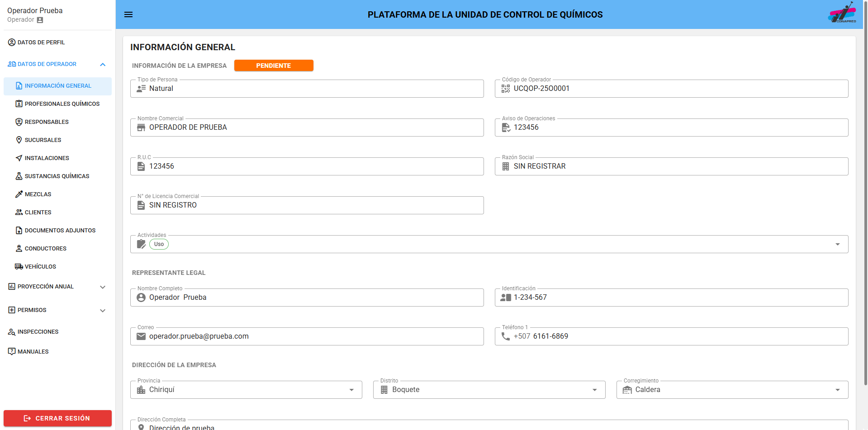The image size is (868, 430).
Task: Expand the Distrito dropdown
Action: click(595, 389)
